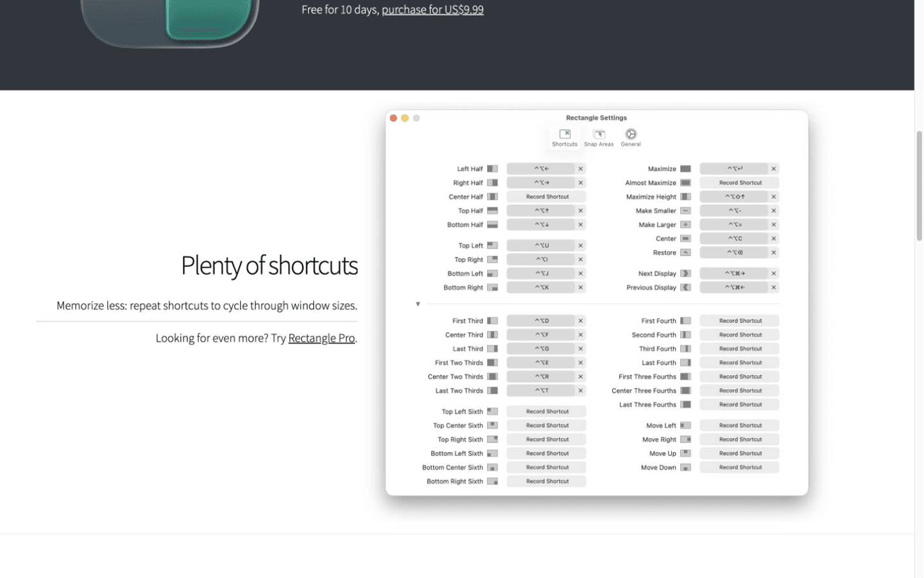
Task: Click the First Fourth layout icon
Action: pyautogui.click(x=685, y=320)
